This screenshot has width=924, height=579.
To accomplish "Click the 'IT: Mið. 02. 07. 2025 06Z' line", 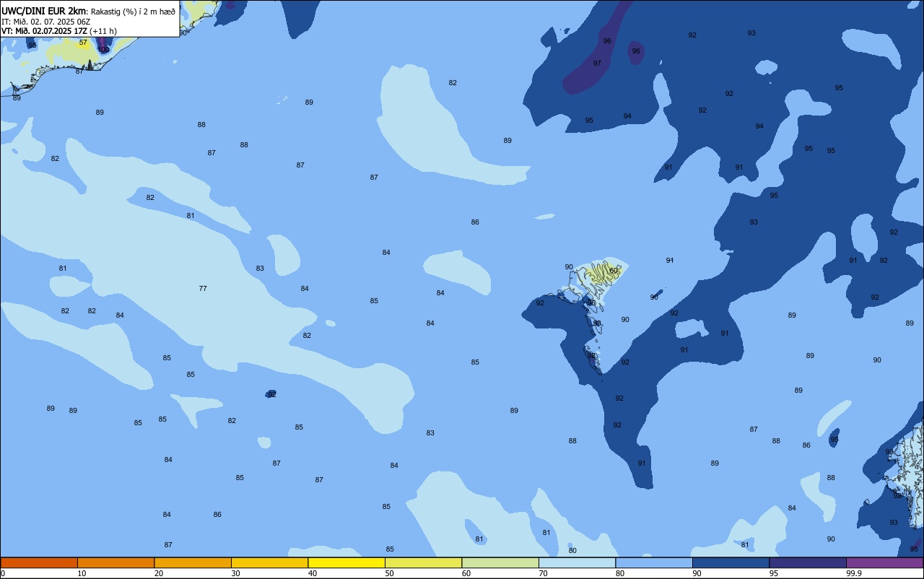I will pyautogui.click(x=46, y=22).
